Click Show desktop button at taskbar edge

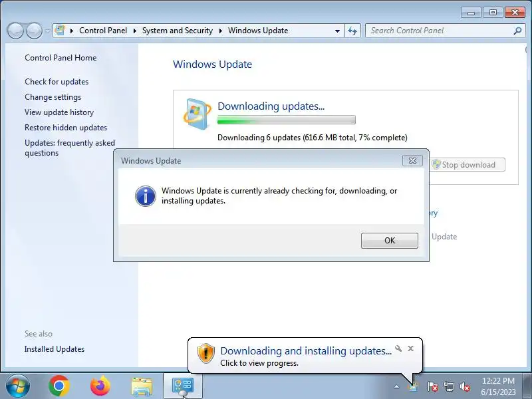tap(527, 386)
